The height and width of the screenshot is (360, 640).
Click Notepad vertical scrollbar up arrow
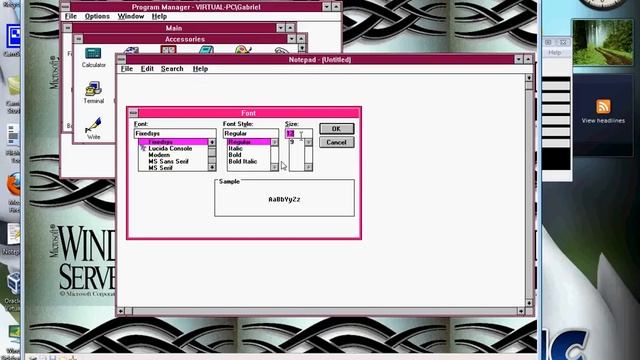529,78
